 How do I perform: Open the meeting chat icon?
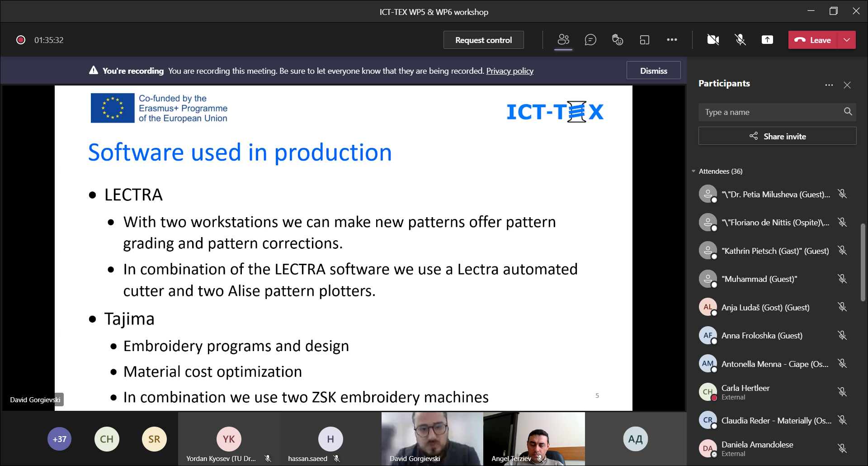590,40
